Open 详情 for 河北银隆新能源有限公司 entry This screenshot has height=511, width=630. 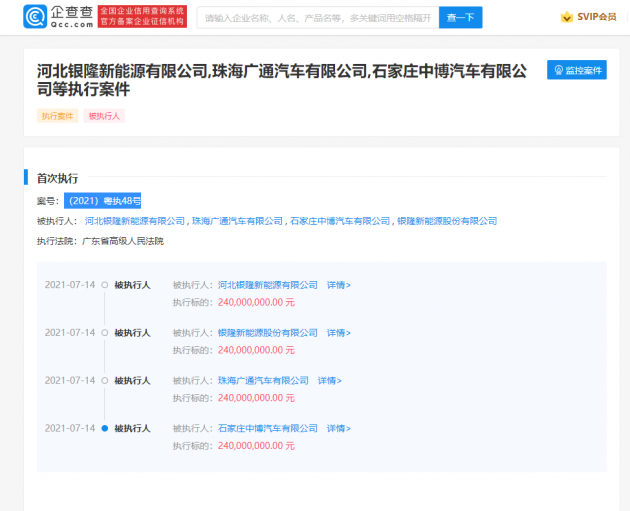tap(338, 285)
